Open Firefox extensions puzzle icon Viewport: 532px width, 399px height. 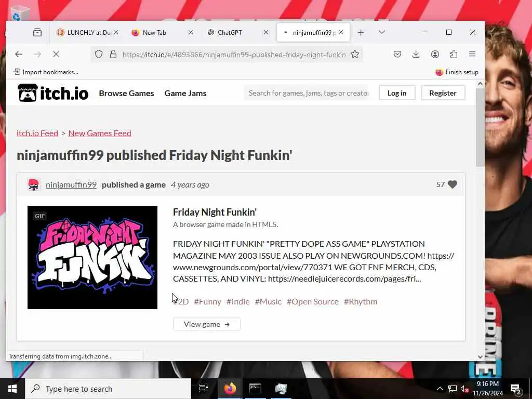click(x=454, y=54)
